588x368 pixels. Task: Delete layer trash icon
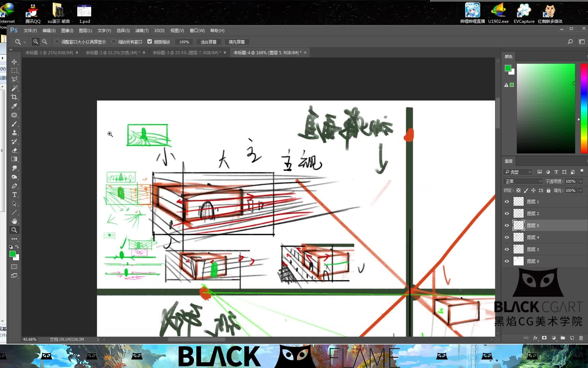coord(581,338)
